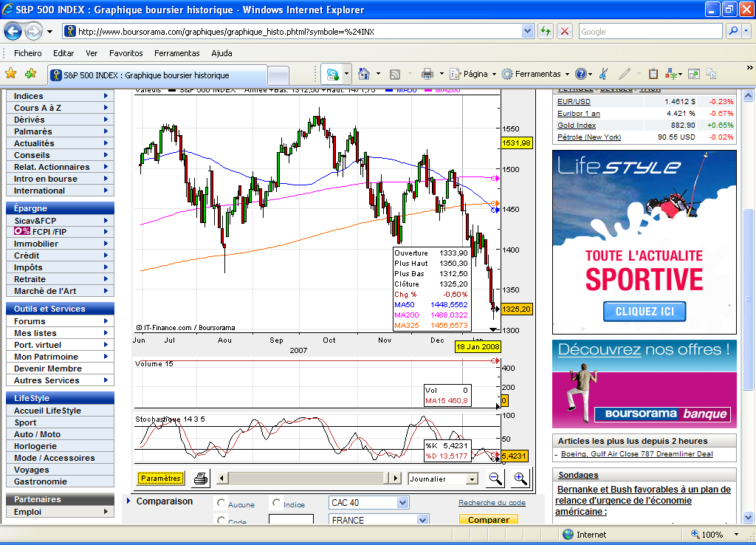
Task: Open the status bar zoom level dropdown
Action: (736, 534)
